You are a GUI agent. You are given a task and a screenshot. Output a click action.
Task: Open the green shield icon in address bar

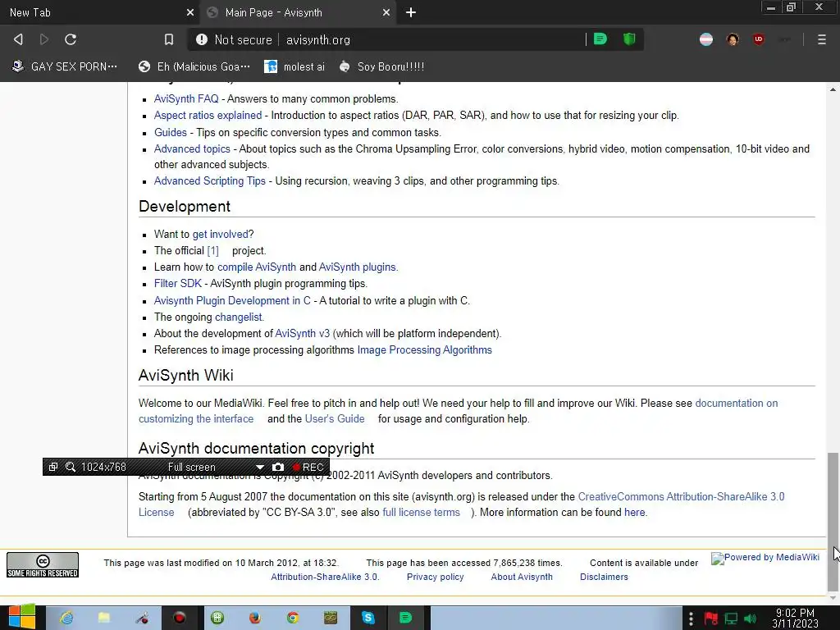pos(629,39)
